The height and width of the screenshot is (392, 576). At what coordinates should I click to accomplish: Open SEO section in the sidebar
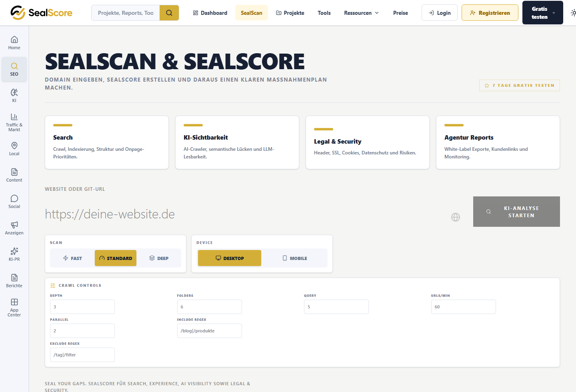[x=14, y=69]
